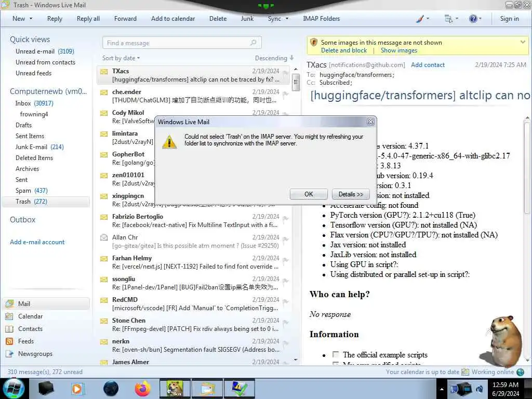Open the Junk E-mail folder

point(39,147)
